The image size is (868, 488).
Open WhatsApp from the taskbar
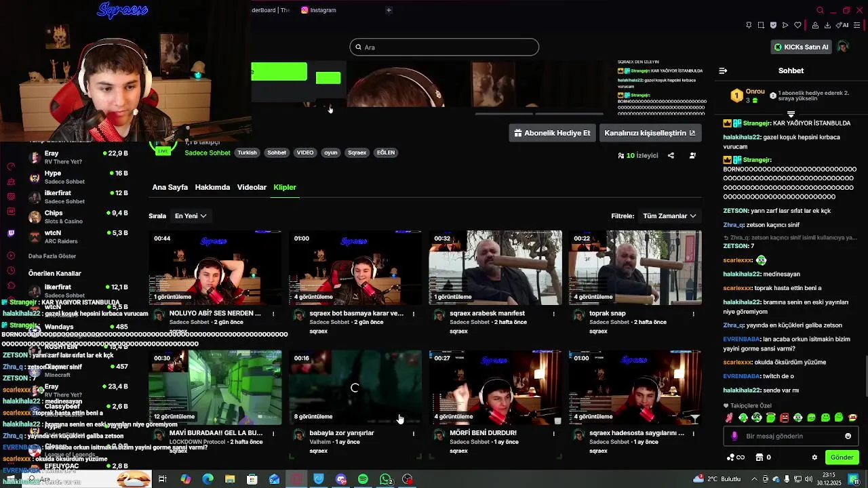tap(385, 479)
